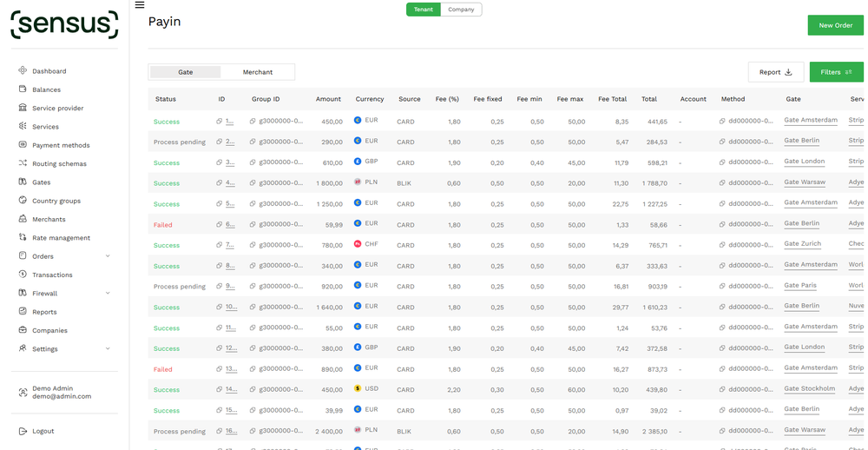Open the hamburger menu icon
This screenshot has height=450, width=868.
click(x=140, y=5)
